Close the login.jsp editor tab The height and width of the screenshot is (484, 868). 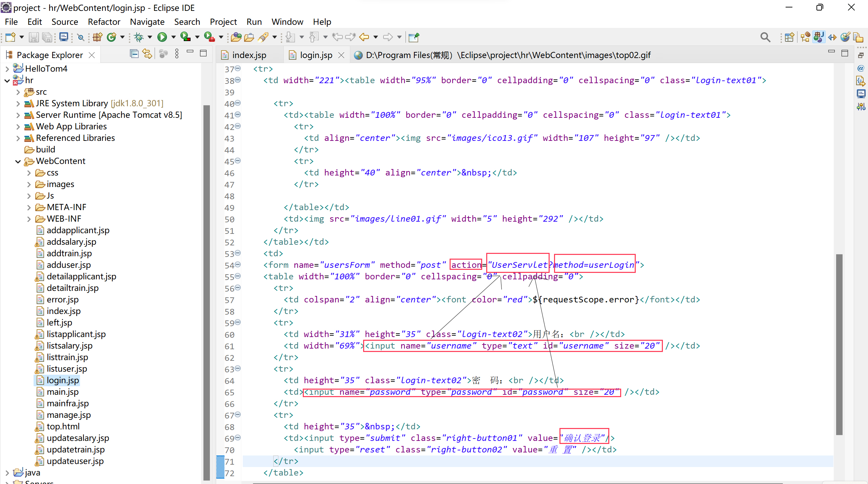(x=341, y=55)
